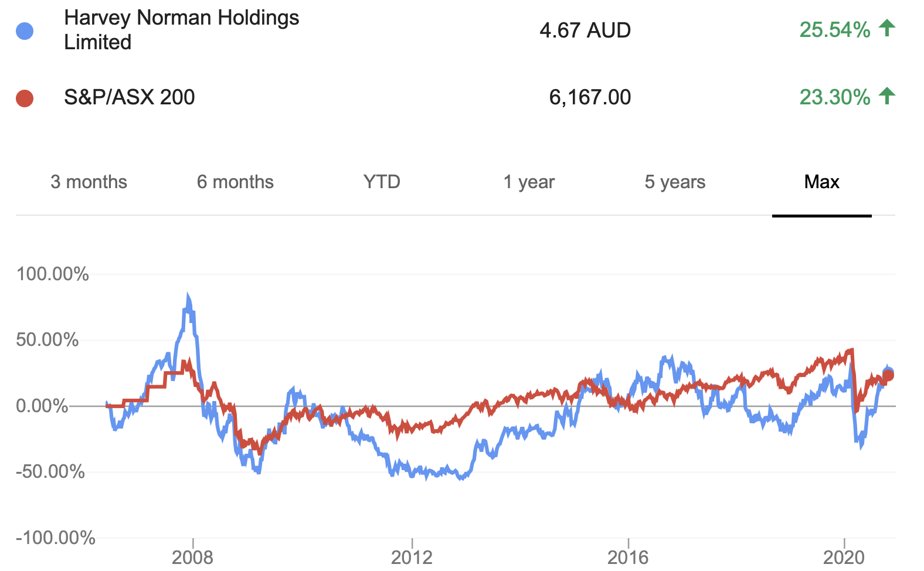Screen dimensions: 924x571
Task: Click the 2012 label on time axis
Action: 412,557
